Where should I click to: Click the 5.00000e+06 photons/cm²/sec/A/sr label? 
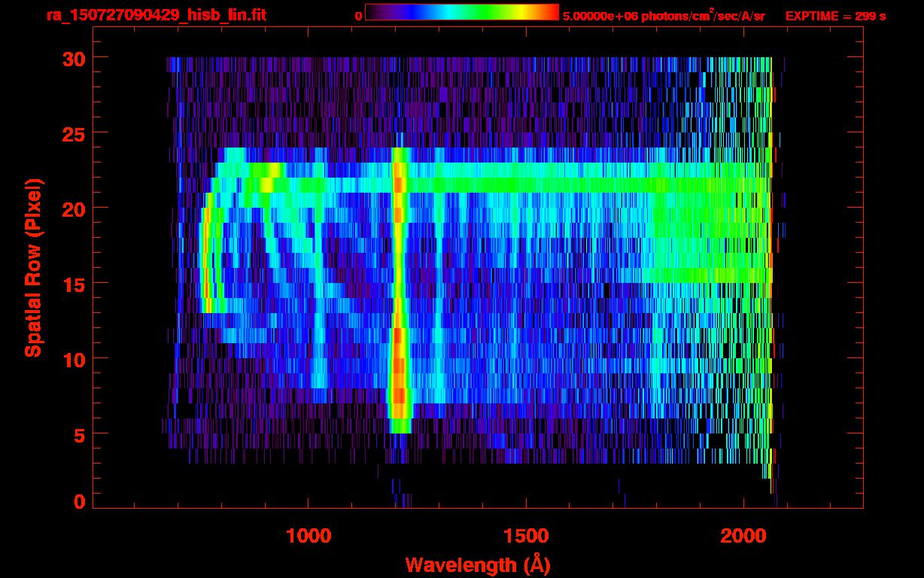click(664, 15)
